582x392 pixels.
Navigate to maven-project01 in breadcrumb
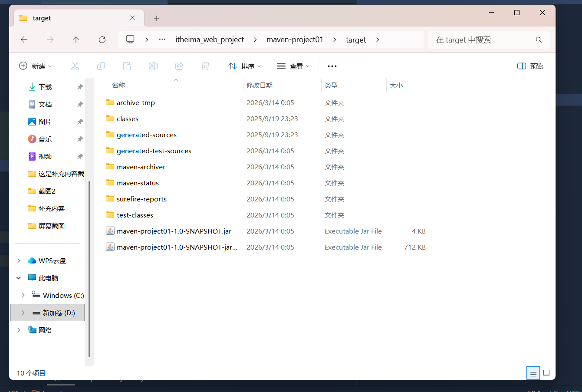click(295, 40)
